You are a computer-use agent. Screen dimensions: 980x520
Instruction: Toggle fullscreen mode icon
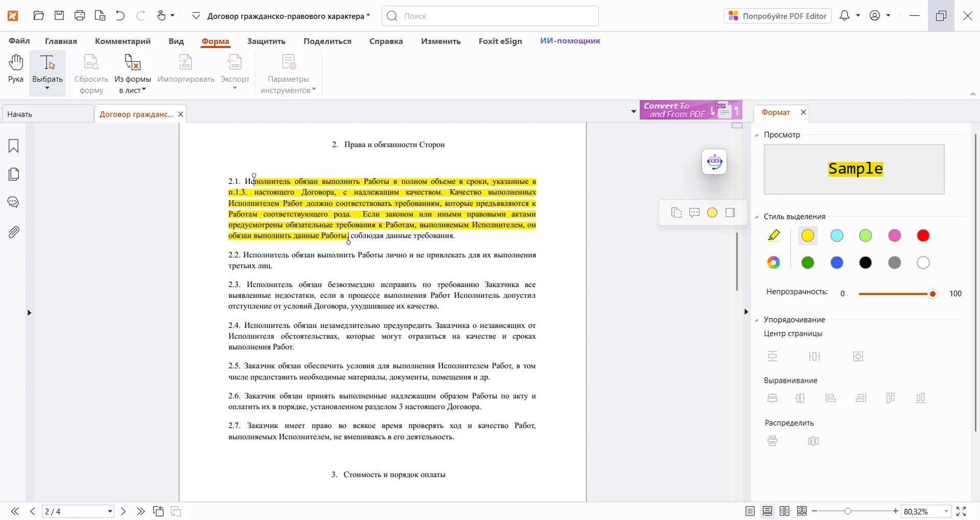pos(961,511)
